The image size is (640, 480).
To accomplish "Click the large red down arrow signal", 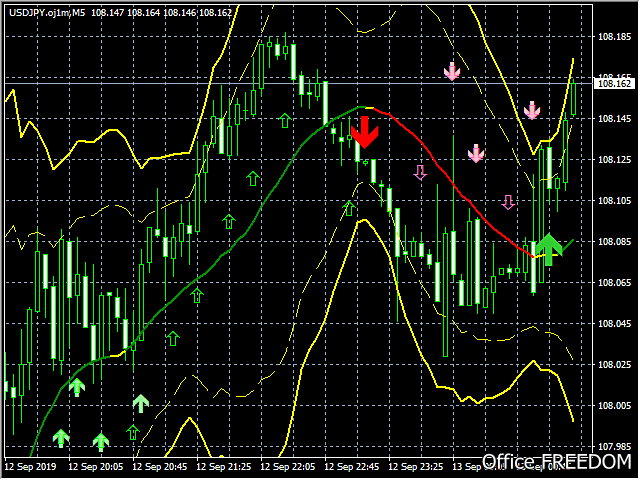I will [364, 132].
